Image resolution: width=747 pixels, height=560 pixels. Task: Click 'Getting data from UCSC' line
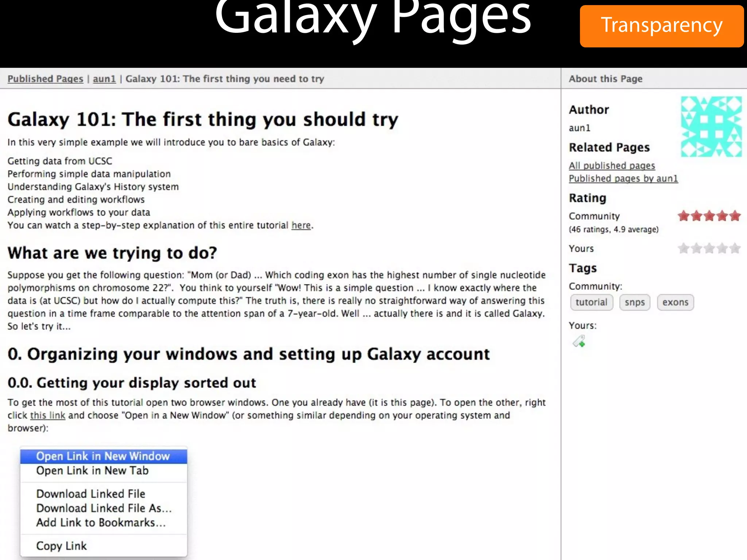pyautogui.click(x=60, y=161)
